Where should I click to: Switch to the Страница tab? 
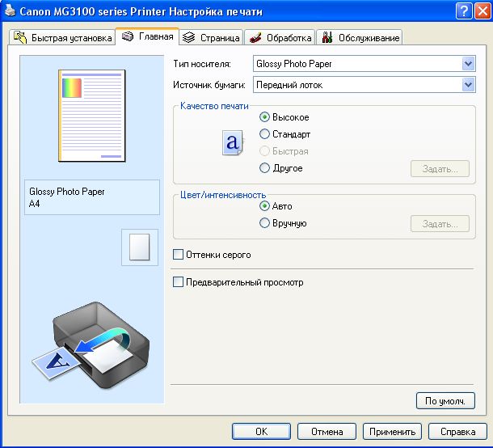point(211,38)
